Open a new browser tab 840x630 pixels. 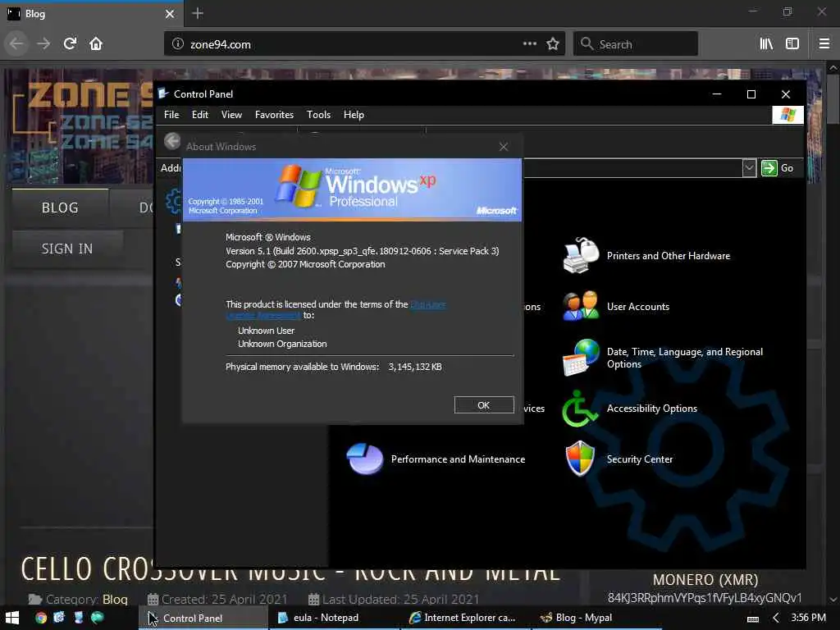pos(198,13)
